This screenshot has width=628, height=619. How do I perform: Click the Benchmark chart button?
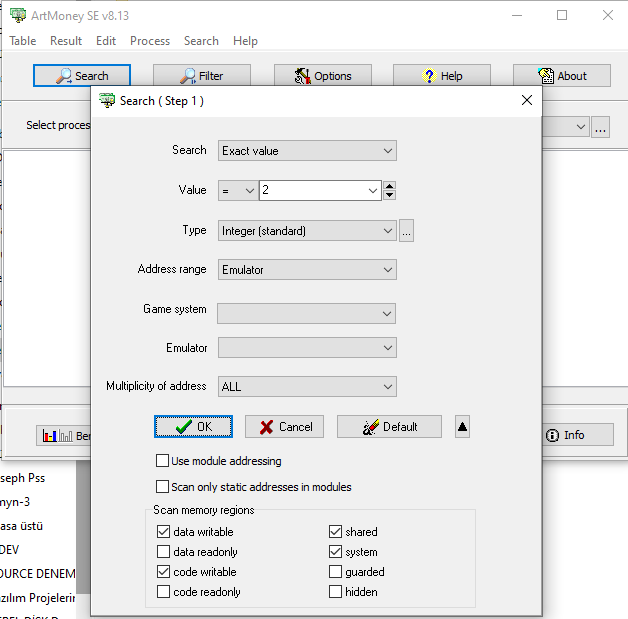tap(64, 435)
